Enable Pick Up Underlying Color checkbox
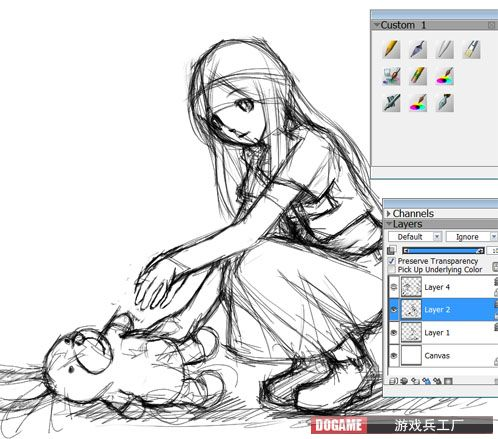The image size is (498, 439). 392,269
